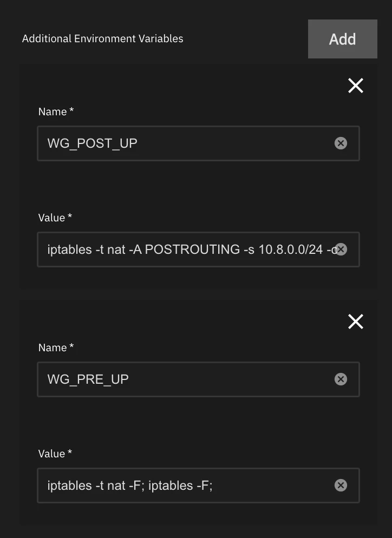Viewport: 392px width, 538px height.
Task: Delete the WG_PRE_UP variable entry
Action: pos(355,322)
